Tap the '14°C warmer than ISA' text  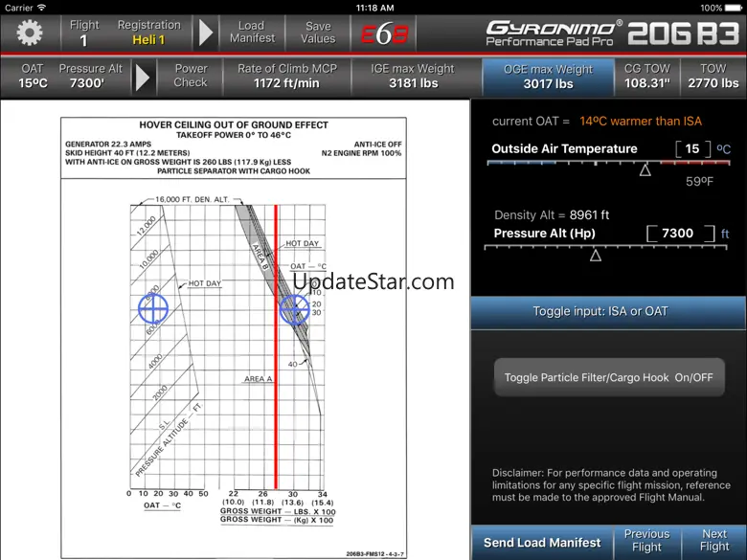[641, 122]
